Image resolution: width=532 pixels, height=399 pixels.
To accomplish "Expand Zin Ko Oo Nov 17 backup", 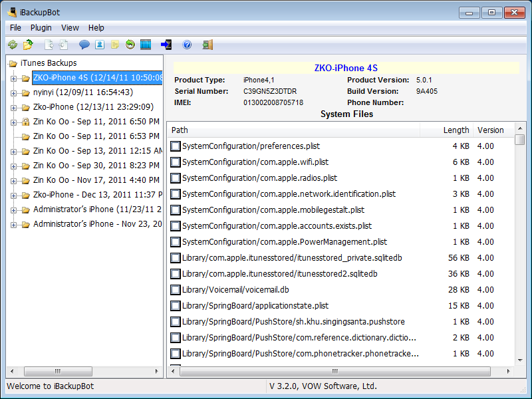I will tap(13, 181).
